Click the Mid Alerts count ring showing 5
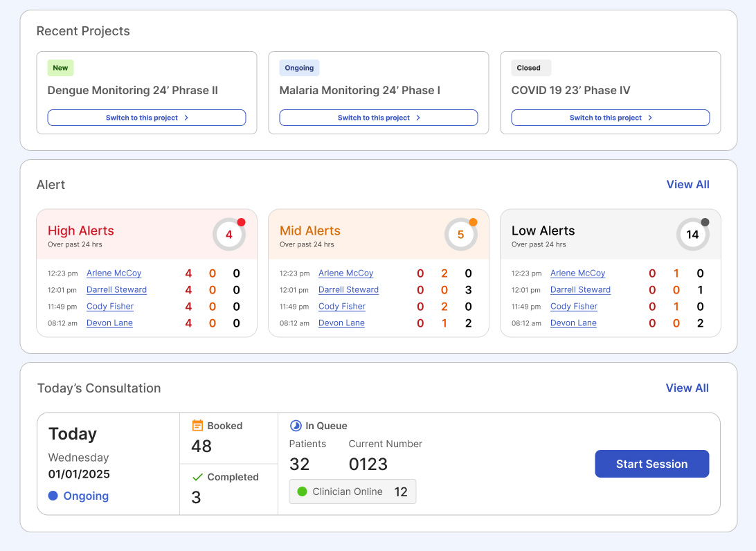The width and height of the screenshot is (756, 551). (461, 234)
